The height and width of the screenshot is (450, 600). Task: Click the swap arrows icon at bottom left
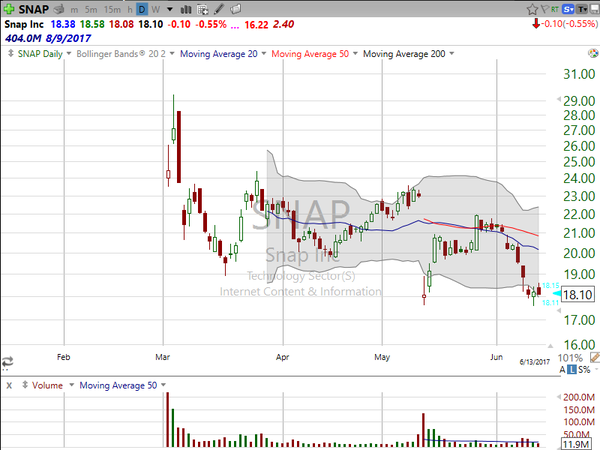pos(7,362)
